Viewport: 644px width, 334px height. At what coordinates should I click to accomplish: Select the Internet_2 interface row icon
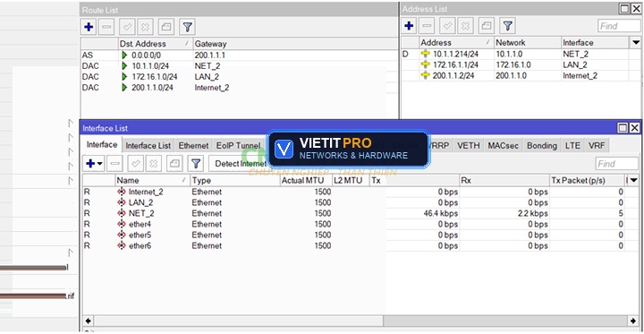[x=122, y=192]
